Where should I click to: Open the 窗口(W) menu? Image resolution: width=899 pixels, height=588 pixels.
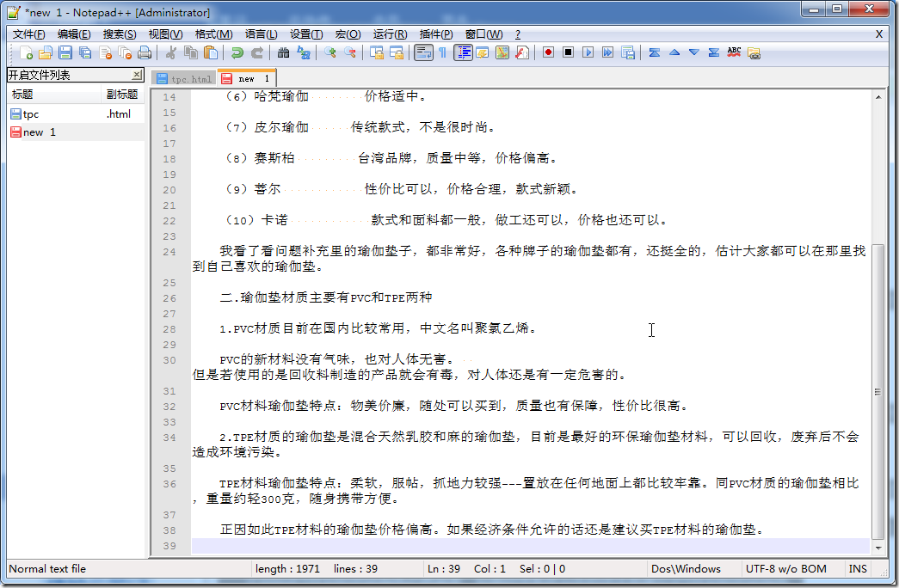click(x=483, y=34)
